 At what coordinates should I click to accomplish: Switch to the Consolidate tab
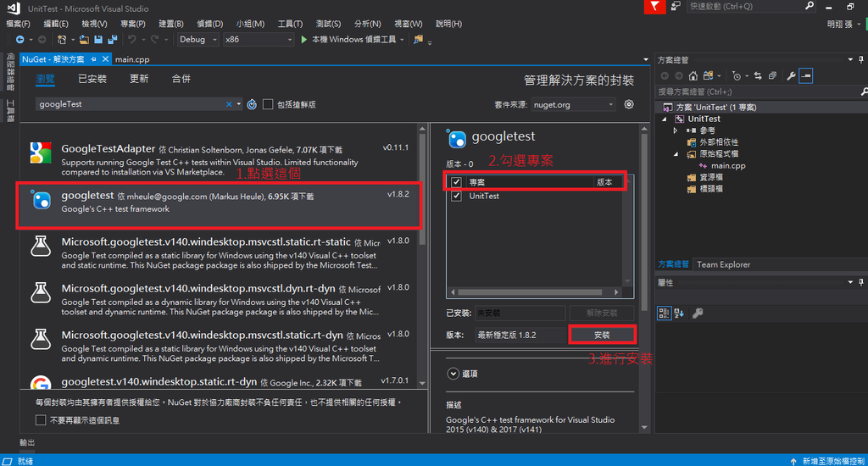(181, 79)
